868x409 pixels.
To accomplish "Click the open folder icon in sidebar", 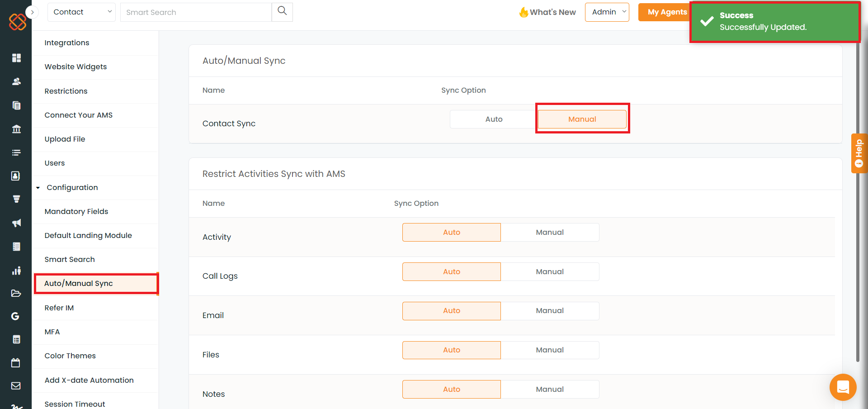I will point(16,293).
